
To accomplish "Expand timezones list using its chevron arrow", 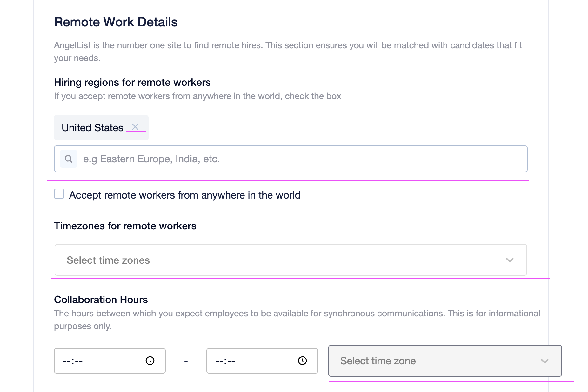I will (x=510, y=260).
